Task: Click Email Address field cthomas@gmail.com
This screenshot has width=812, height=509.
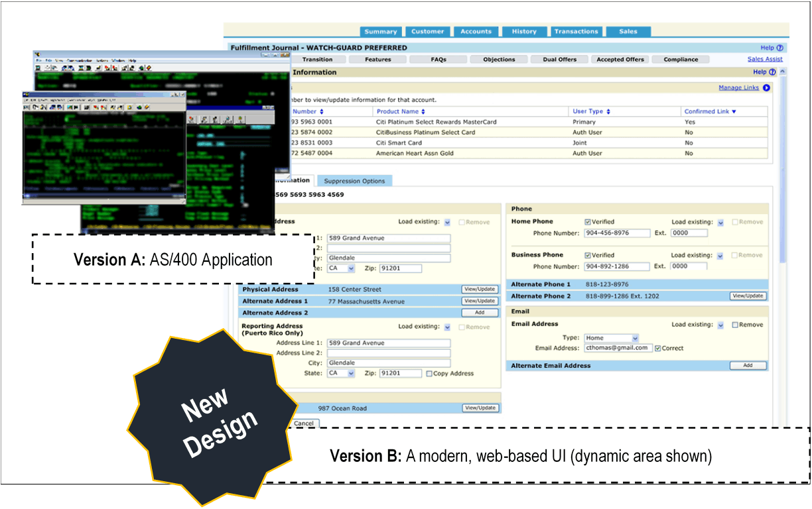Action: 618,348
